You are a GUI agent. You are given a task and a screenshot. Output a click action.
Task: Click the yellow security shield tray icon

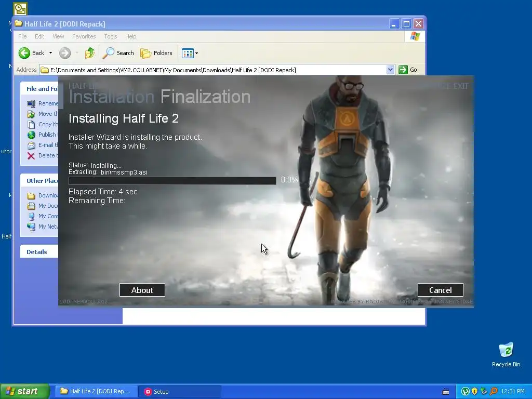point(474,391)
